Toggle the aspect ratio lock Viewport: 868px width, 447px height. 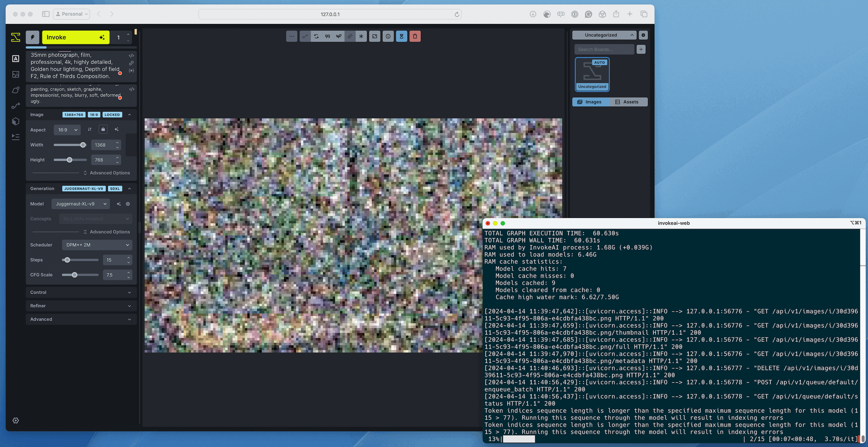(103, 129)
